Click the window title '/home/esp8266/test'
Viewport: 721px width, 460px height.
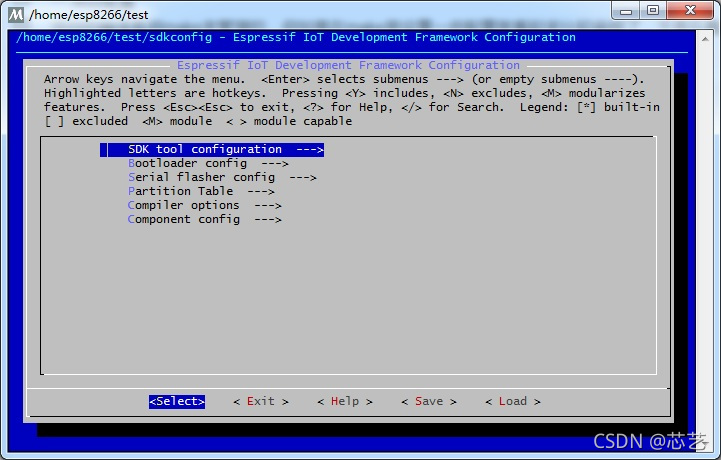pos(89,15)
